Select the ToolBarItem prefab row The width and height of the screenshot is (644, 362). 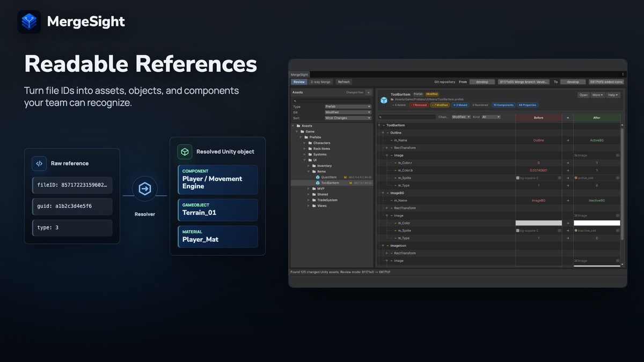pos(332,183)
